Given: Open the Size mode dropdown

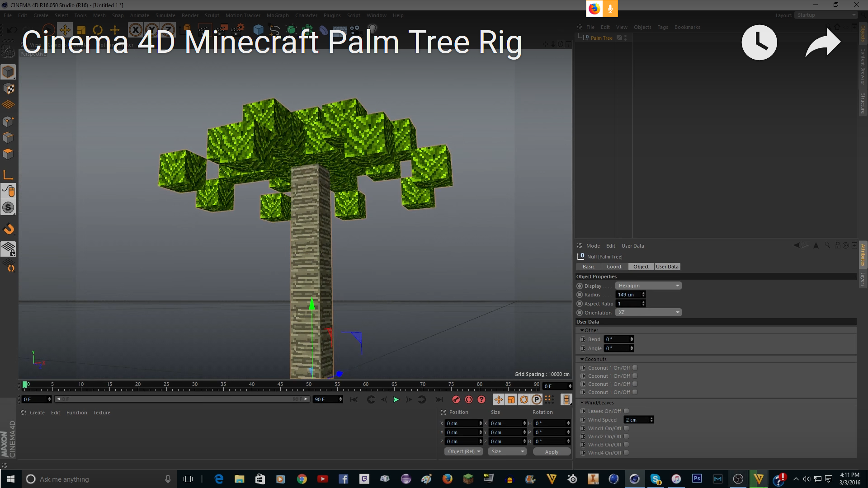Looking at the screenshot, I should tap(508, 451).
